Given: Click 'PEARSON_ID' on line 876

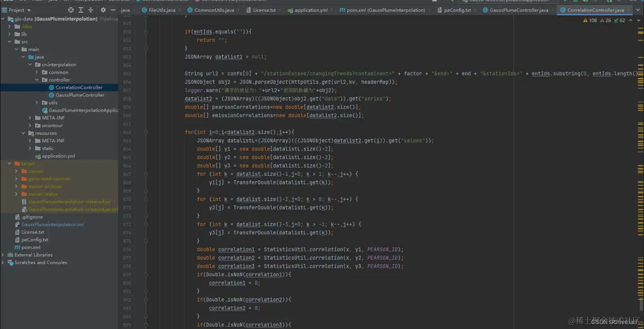Looking at the screenshot, I should tap(382, 249).
